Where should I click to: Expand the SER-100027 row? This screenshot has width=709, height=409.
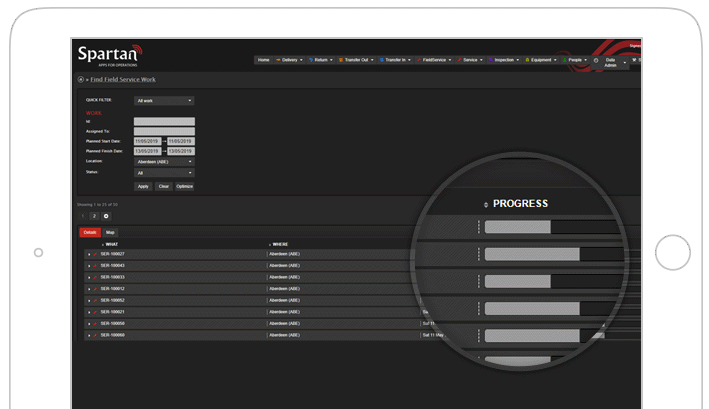coord(89,254)
